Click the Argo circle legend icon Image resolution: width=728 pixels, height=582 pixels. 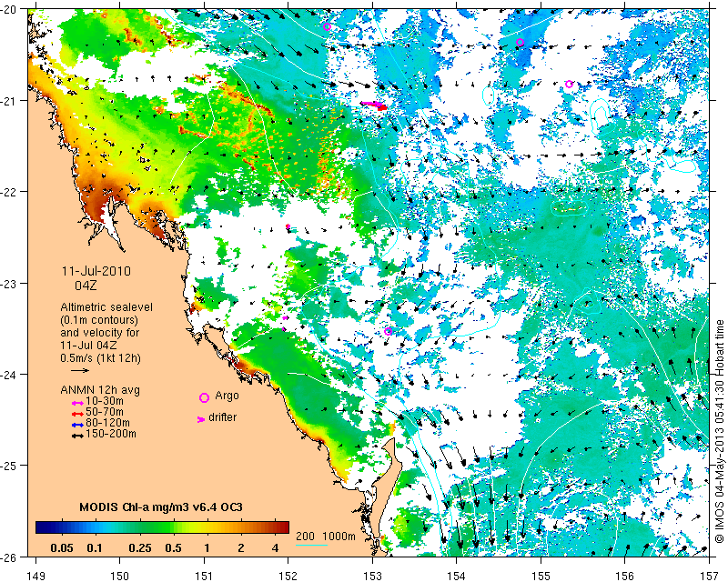[x=204, y=397]
